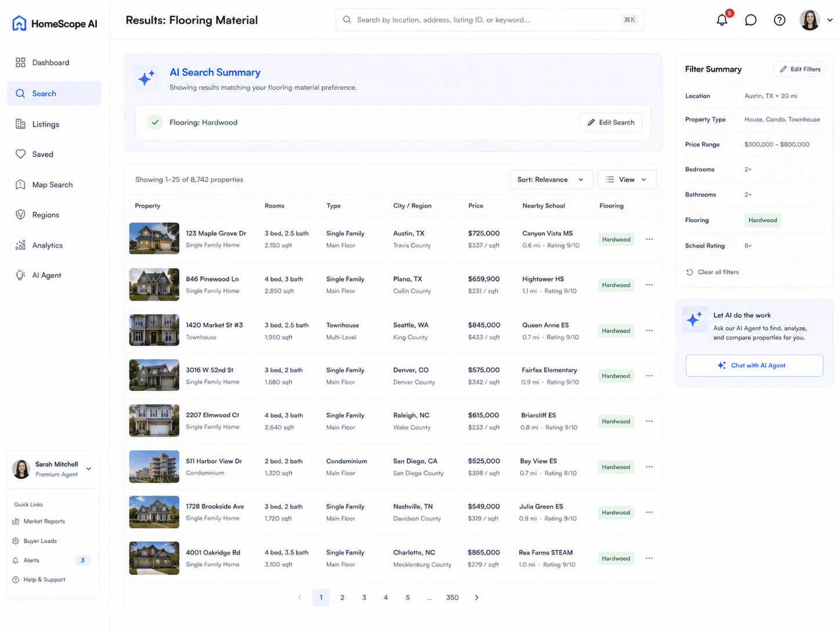The width and height of the screenshot is (840, 630).
Task: Go to results page 5
Action: pyautogui.click(x=408, y=598)
